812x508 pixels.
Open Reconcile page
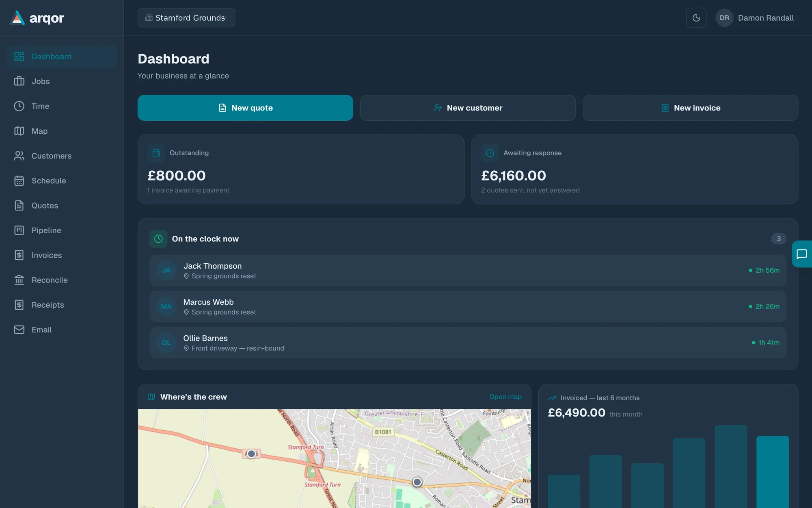62,280
